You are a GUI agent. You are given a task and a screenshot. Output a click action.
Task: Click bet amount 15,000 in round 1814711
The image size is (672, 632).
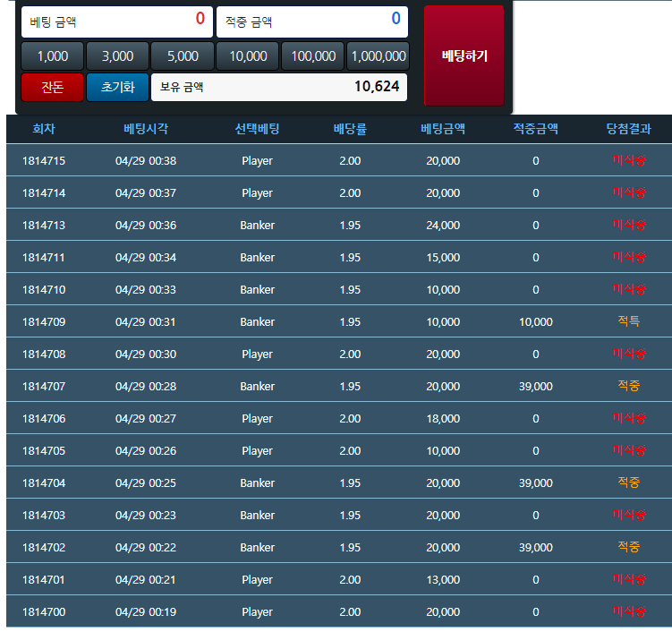443,257
